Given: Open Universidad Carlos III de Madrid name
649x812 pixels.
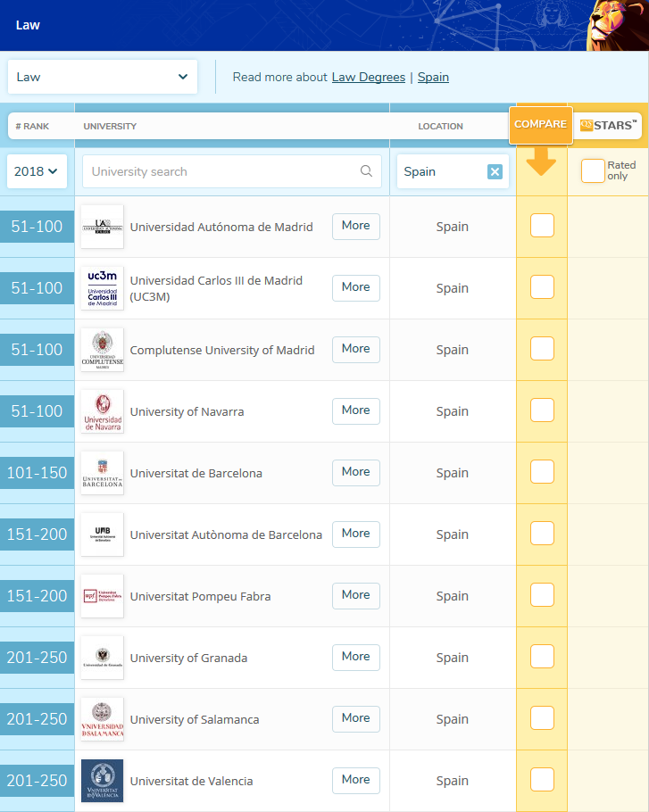Looking at the screenshot, I should 216,288.
